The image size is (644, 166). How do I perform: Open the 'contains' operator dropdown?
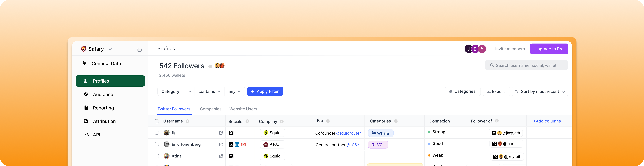pos(209,92)
